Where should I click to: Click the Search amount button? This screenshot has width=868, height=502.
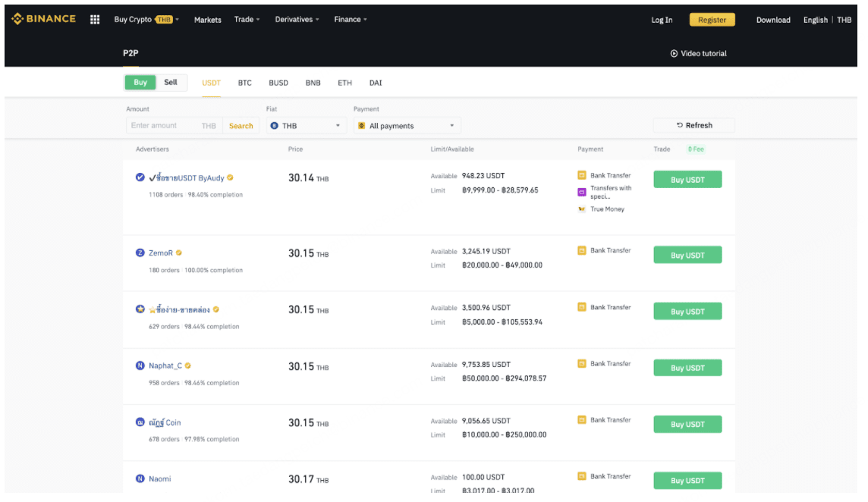point(241,126)
